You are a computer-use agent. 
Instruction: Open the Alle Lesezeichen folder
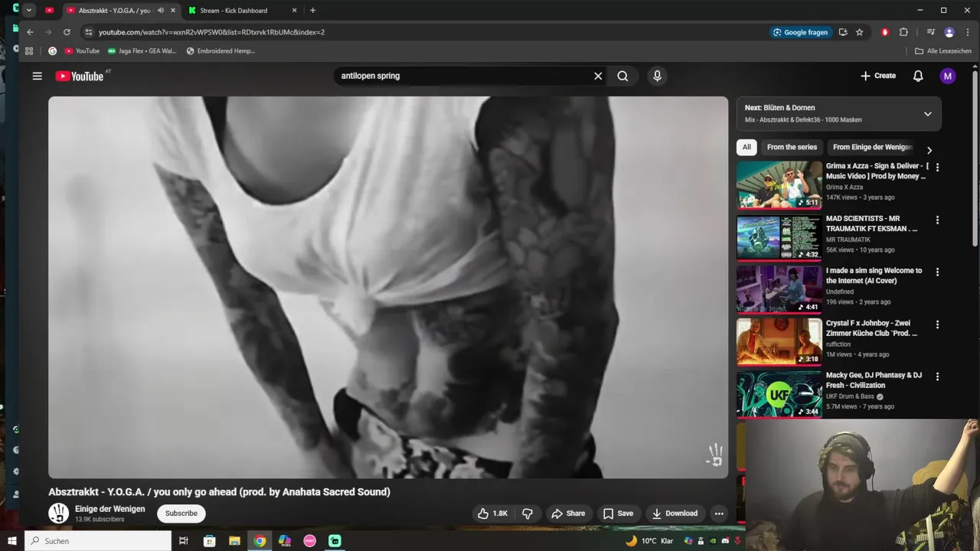pos(943,51)
